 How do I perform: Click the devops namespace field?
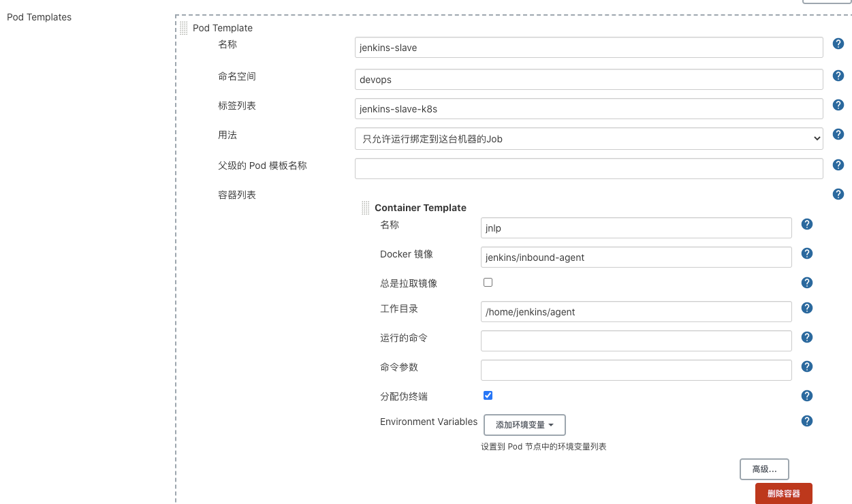click(588, 80)
